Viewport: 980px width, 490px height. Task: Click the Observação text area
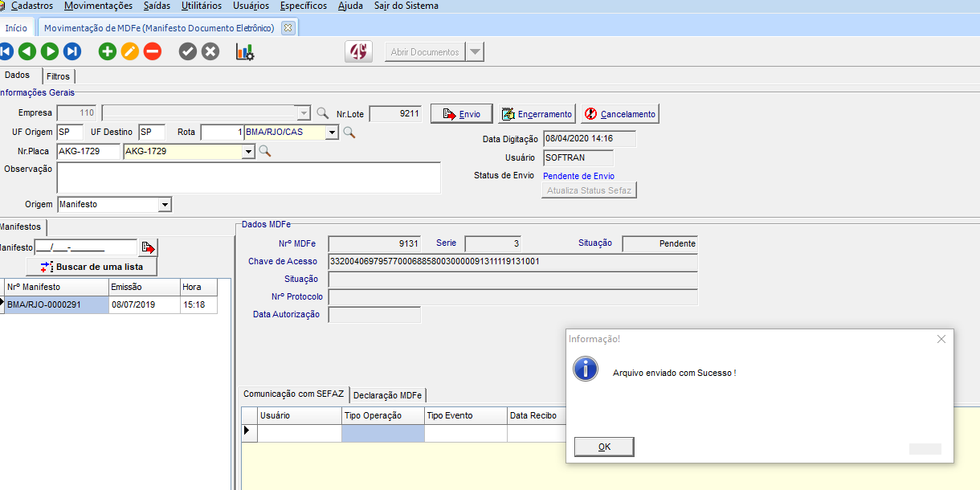(249, 178)
